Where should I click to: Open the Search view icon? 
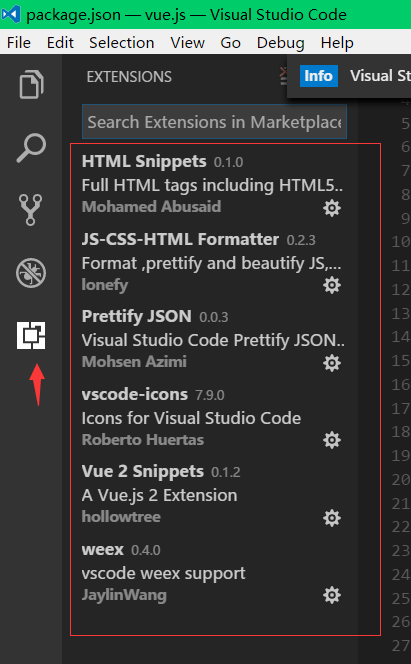click(x=31, y=148)
